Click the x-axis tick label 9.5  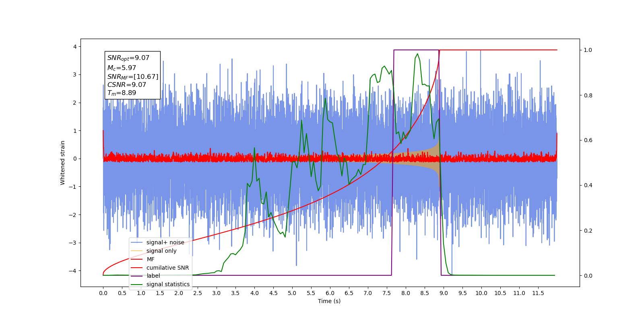point(462,293)
